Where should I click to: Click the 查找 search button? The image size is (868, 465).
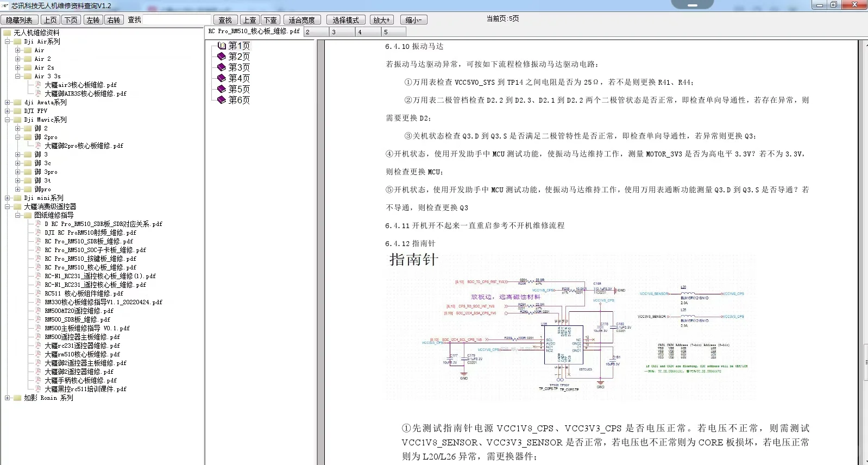225,20
